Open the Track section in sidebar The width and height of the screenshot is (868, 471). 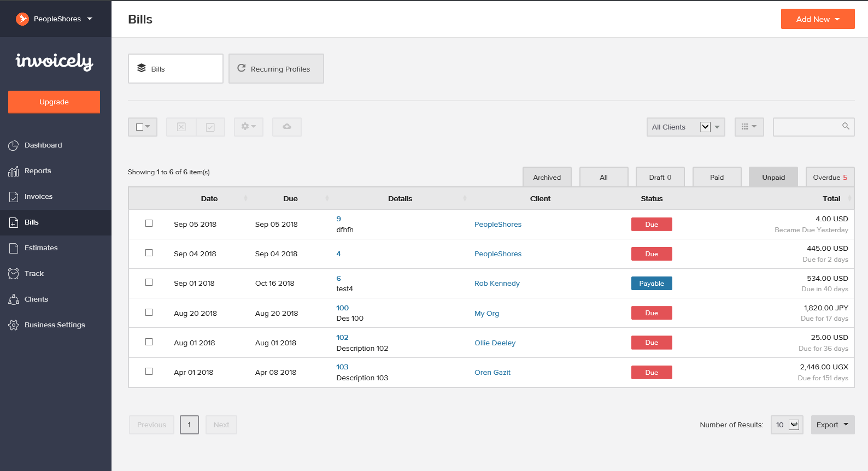(34, 274)
